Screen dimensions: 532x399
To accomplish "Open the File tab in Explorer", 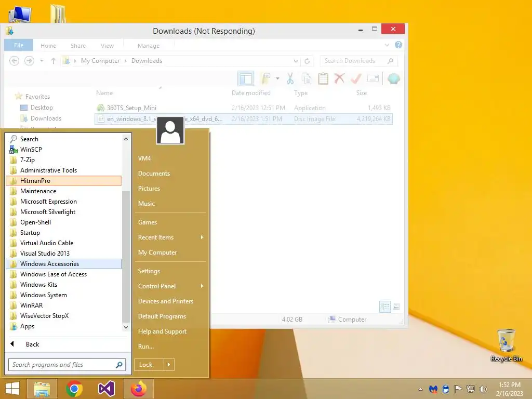I will coord(19,45).
